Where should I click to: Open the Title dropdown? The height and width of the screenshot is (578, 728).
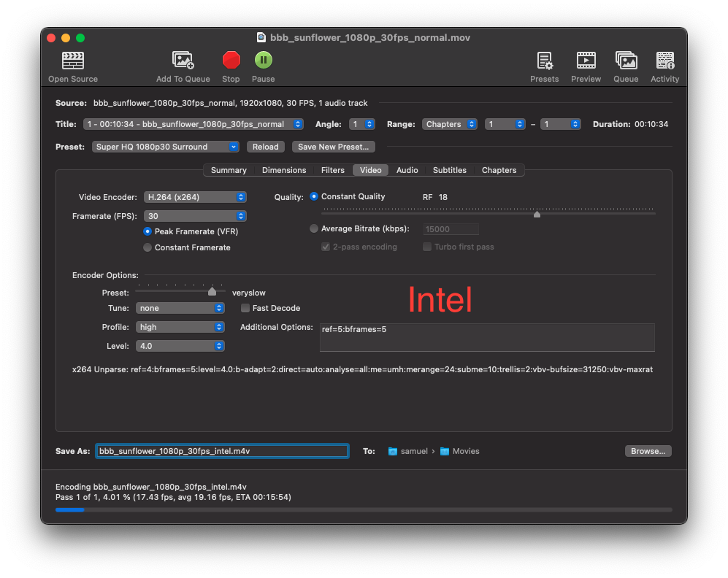(194, 124)
